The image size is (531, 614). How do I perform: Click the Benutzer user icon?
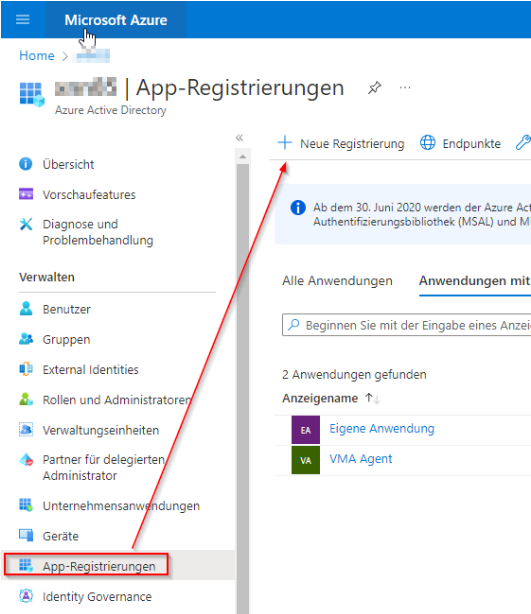pos(26,308)
